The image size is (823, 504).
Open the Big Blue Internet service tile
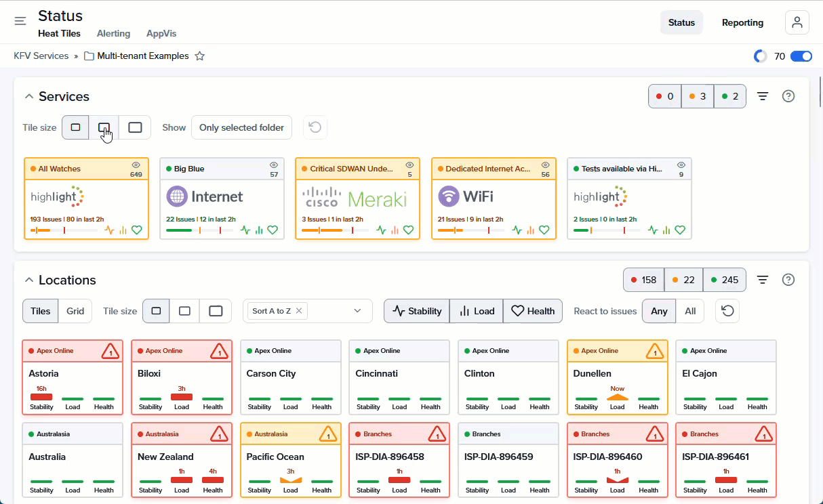(x=222, y=198)
